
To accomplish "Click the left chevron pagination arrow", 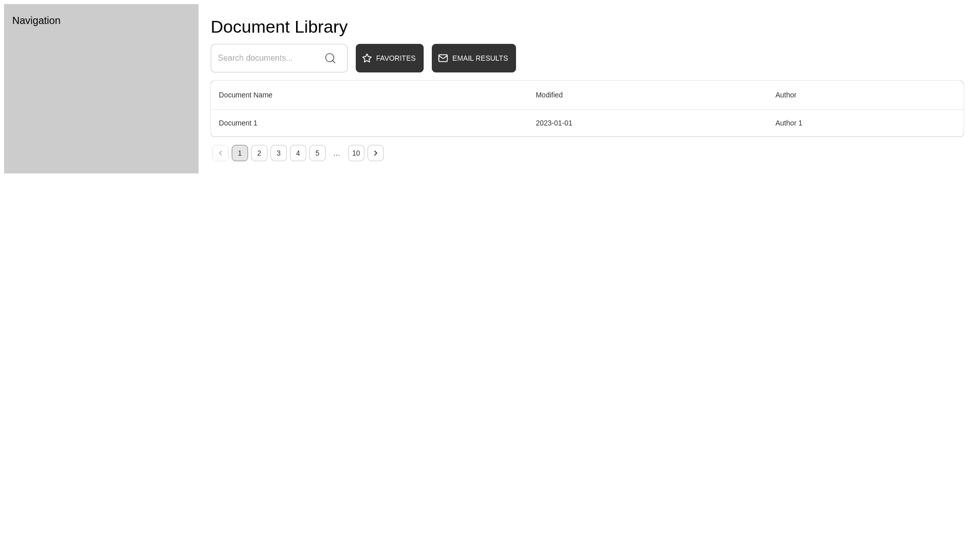I will [x=220, y=153].
